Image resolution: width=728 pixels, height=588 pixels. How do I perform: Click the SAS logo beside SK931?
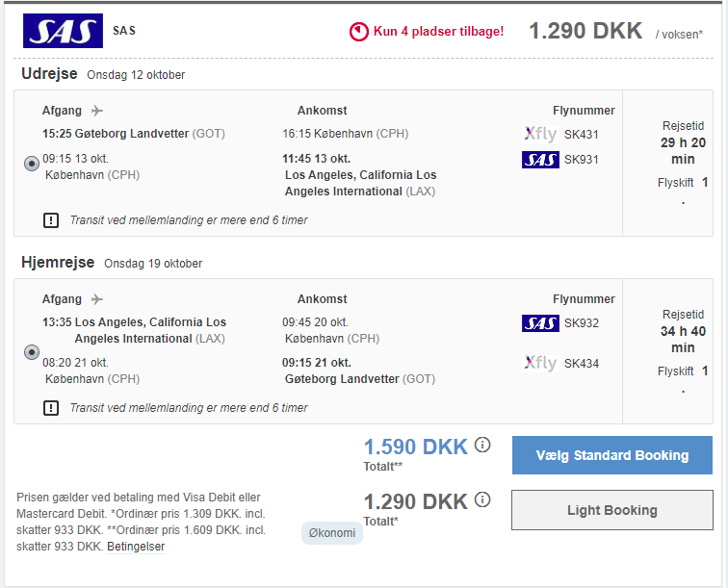pos(540,160)
